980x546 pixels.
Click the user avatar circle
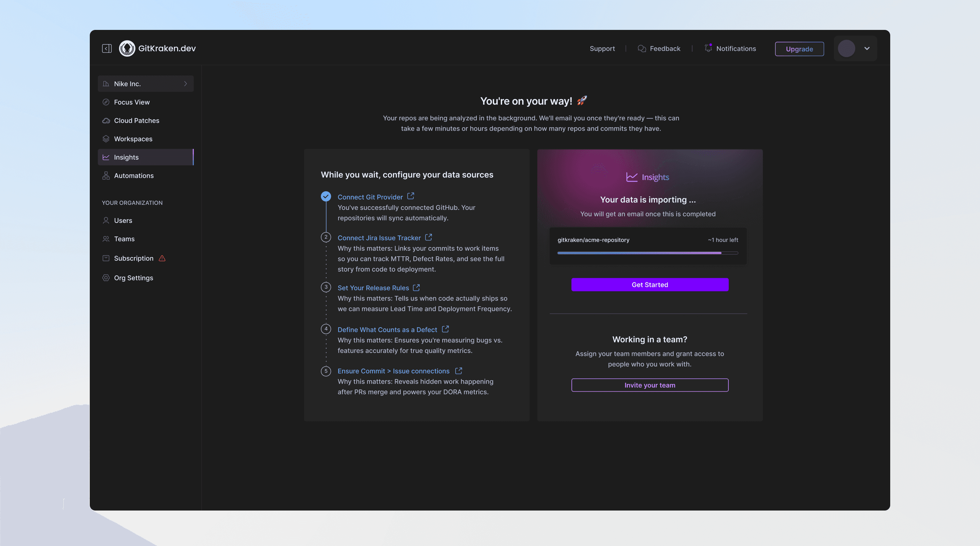click(x=846, y=48)
